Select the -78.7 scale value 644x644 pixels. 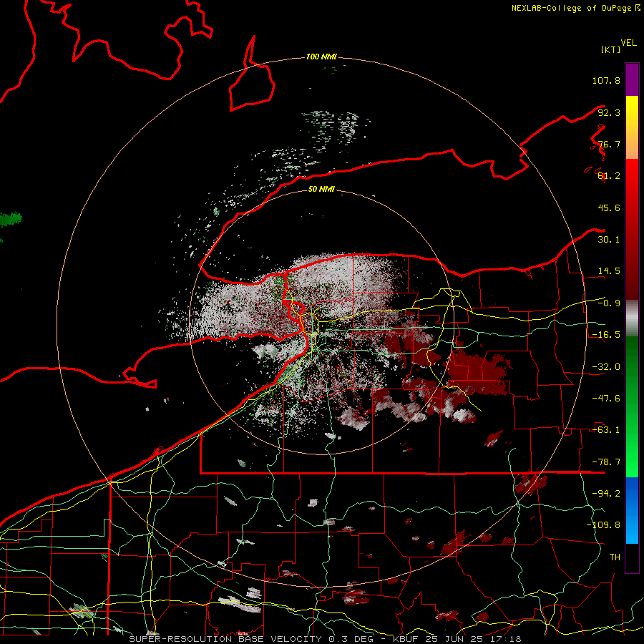[606, 462]
